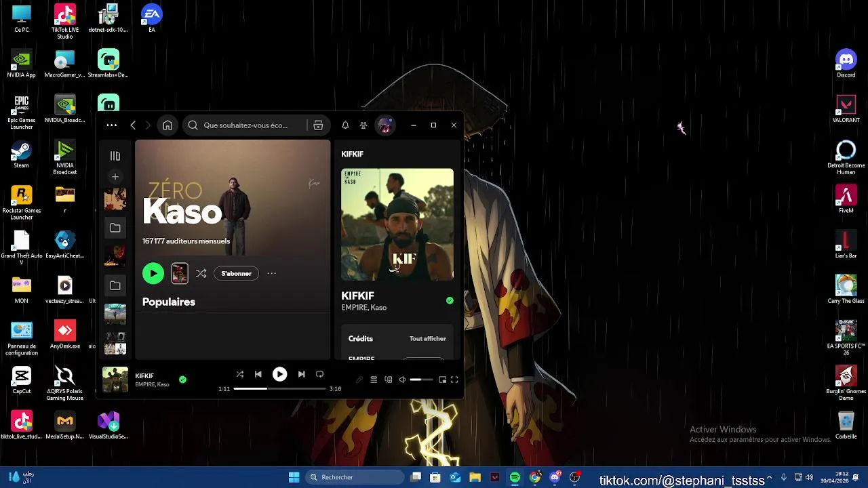
Task: Open Spotify notifications bell
Action: click(x=345, y=125)
